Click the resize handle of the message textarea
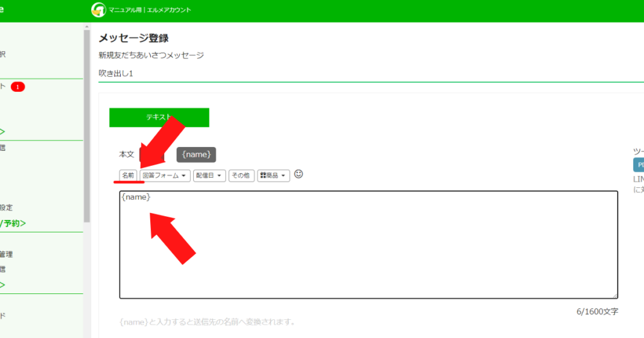The height and width of the screenshot is (338, 644). (615, 296)
